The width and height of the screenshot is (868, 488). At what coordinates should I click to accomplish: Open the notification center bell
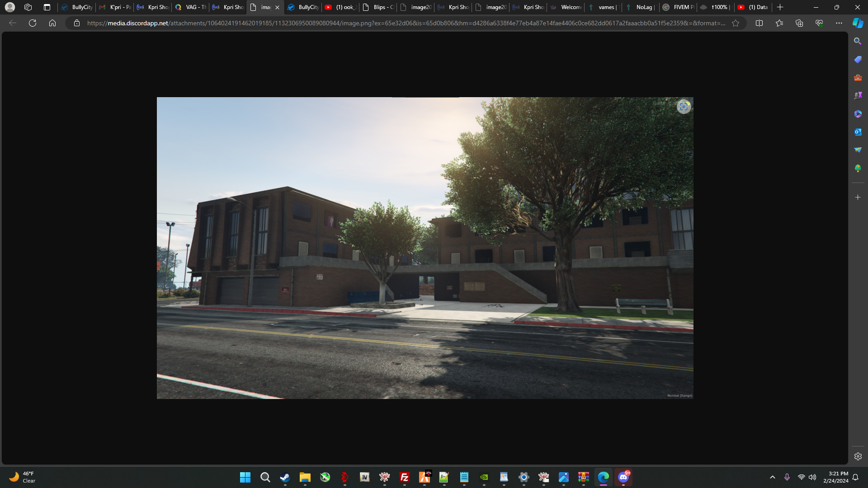coord(855,477)
